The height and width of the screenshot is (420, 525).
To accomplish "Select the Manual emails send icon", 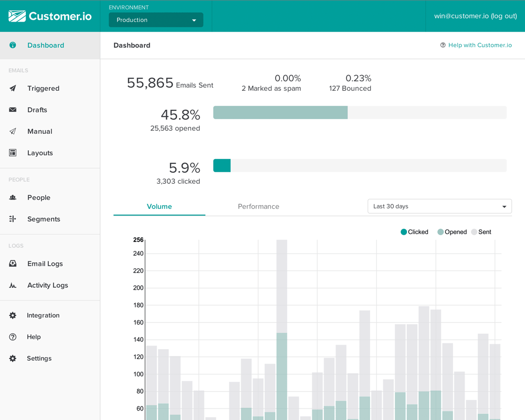I will [13, 131].
